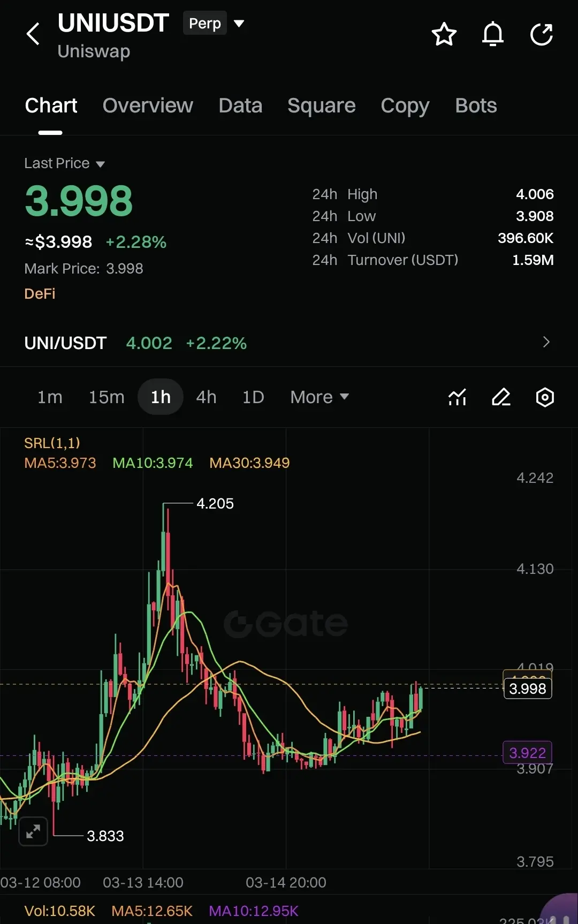
Task: Open chart settings hexagon icon
Action: click(x=545, y=397)
